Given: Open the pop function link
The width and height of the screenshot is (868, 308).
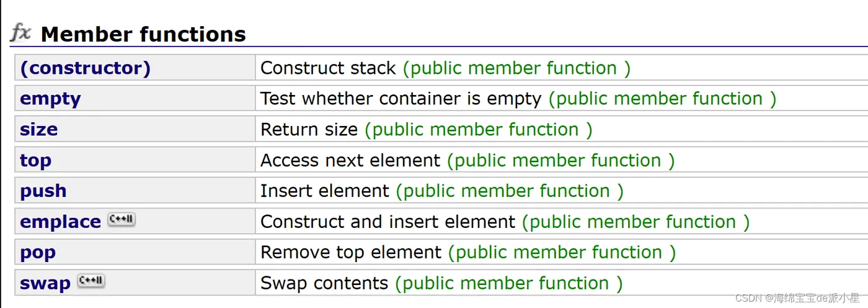Looking at the screenshot, I should [x=38, y=252].
